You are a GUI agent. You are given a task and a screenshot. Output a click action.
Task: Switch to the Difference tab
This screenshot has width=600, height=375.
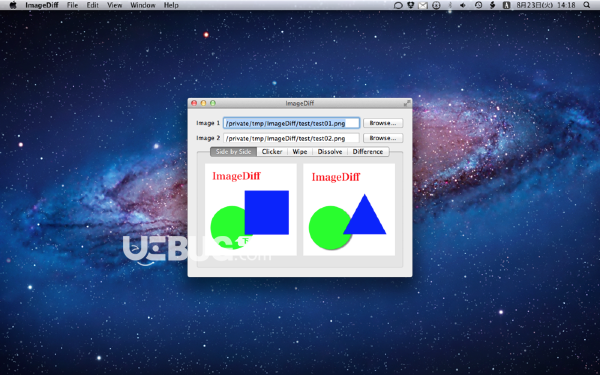[x=368, y=152]
